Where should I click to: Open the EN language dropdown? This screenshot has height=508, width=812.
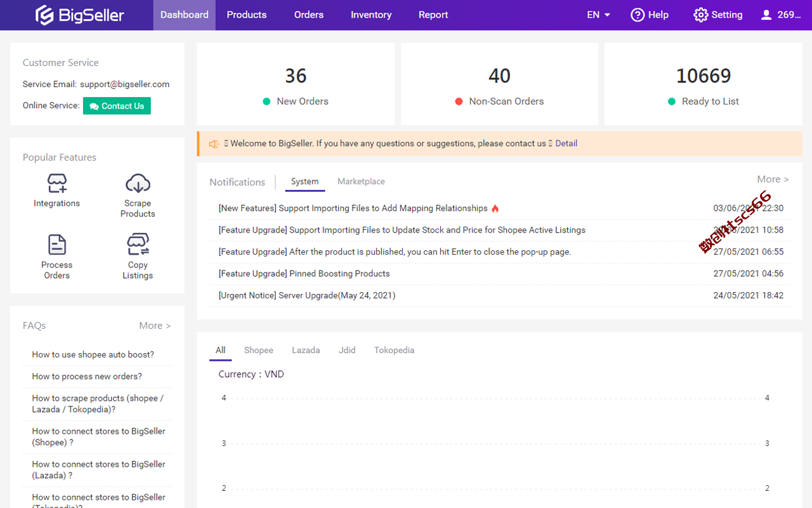598,15
